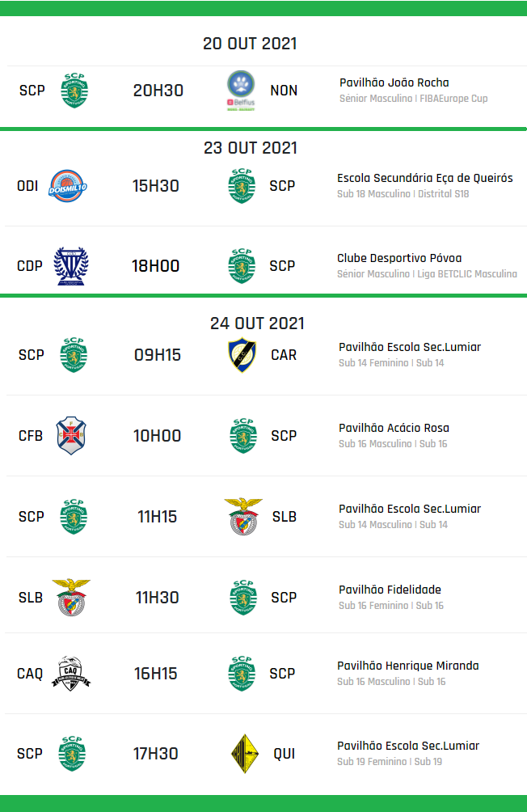
Task: Open the Pavilhão Fidelidade venue link
Action: [x=390, y=590]
